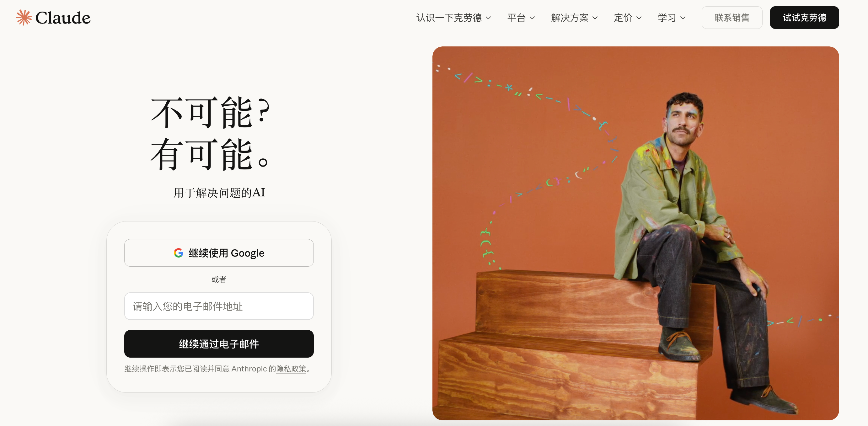Click the Claude wordmark in header
This screenshot has height=426, width=868.
[x=63, y=18]
